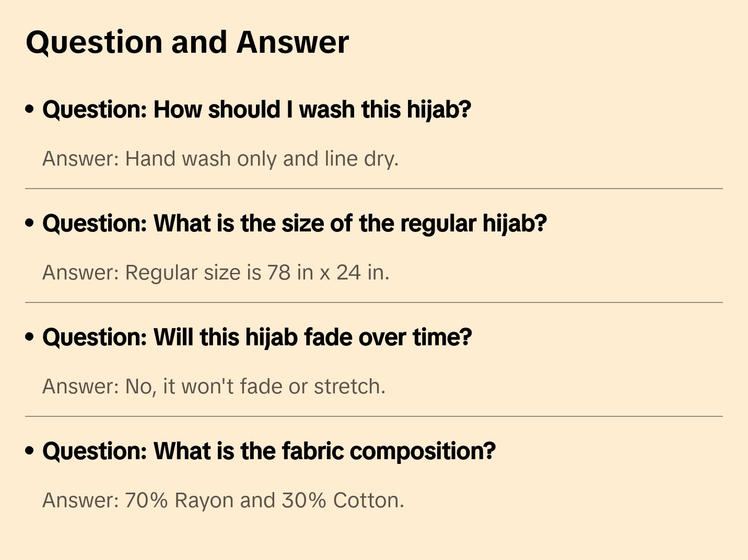Click the bullet before the fabric composition question
Image resolution: width=748 pixels, height=560 pixels.
tap(30, 451)
